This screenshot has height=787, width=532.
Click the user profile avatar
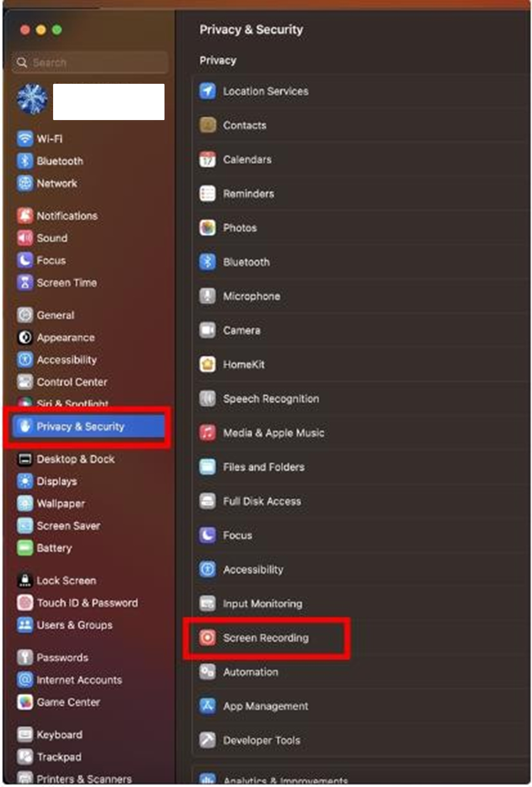click(32, 99)
